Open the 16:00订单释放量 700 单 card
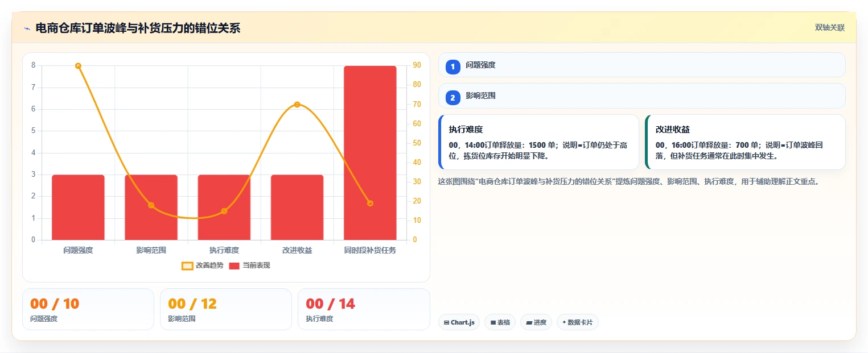Image resolution: width=868 pixels, height=353 pixels. [745, 142]
